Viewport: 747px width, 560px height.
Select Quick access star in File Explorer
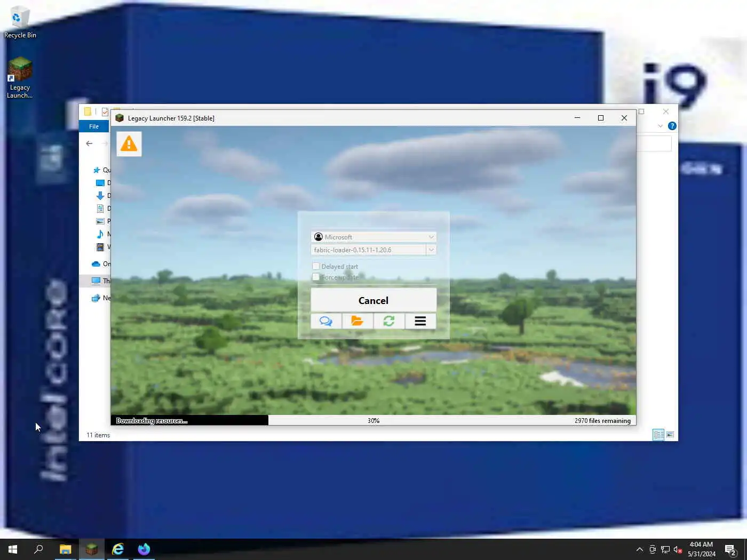click(97, 170)
